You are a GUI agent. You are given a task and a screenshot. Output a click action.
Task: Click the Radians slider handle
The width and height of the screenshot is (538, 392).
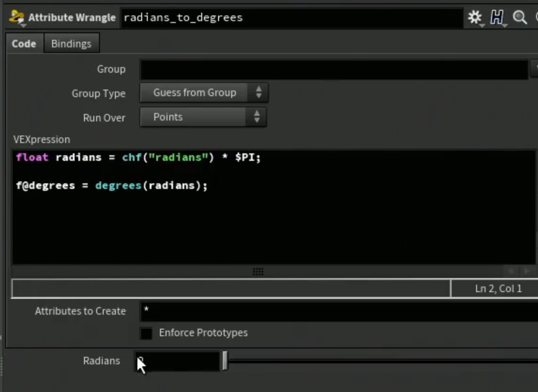click(225, 361)
